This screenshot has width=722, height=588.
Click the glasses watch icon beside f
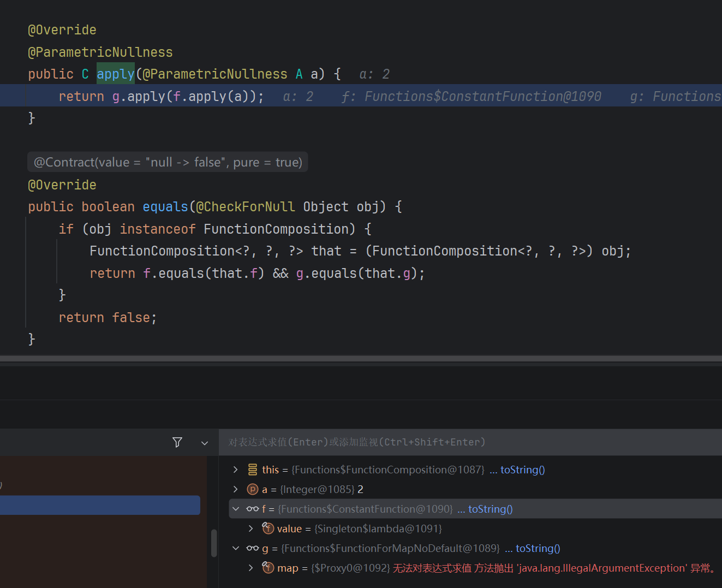click(253, 509)
